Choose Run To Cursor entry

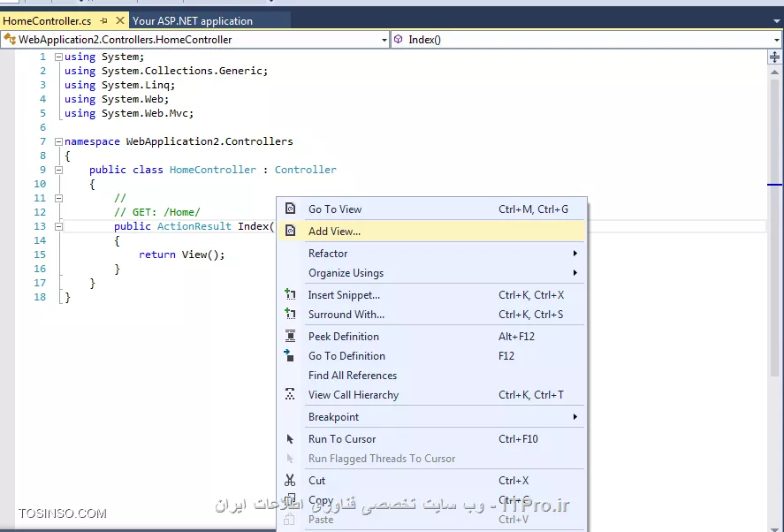point(431,438)
